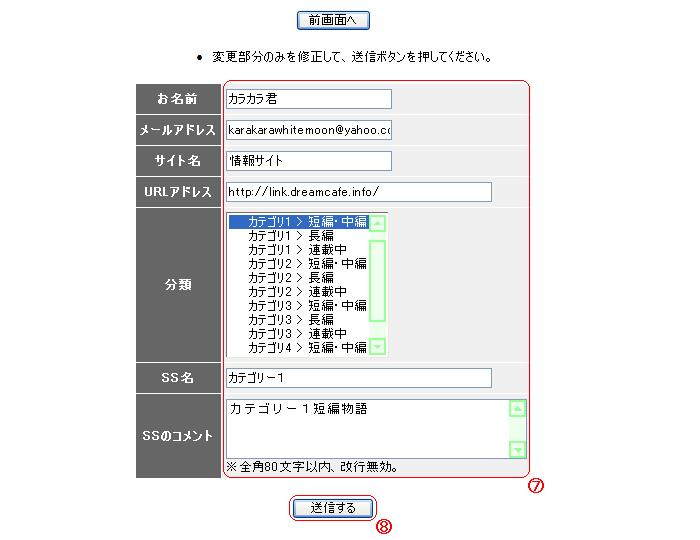Image resolution: width=700 pixels, height=540 pixels.
Task: Select カテゴリ3 > 短編・中編 entry
Action: [x=299, y=305]
